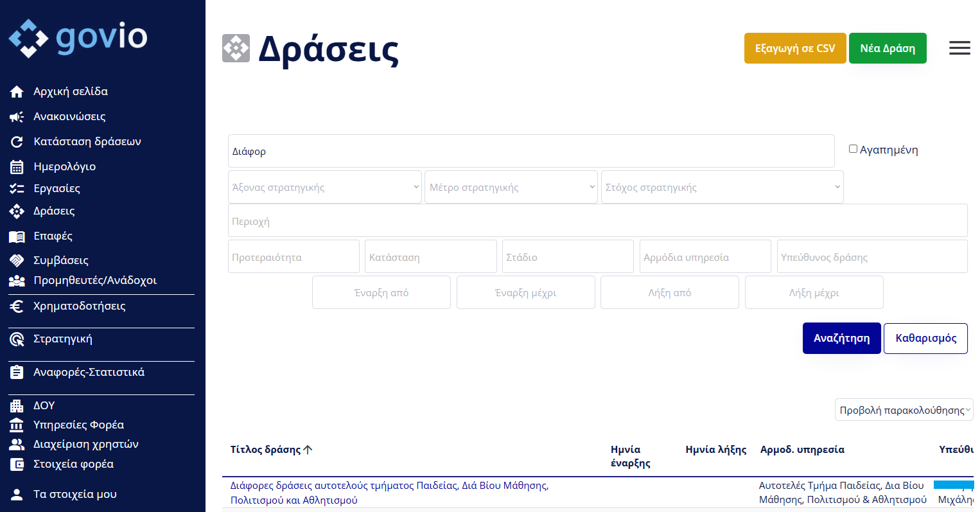Click the megaphone icon for Ανακοινώσεις
The height and width of the screenshot is (512, 980).
17,117
